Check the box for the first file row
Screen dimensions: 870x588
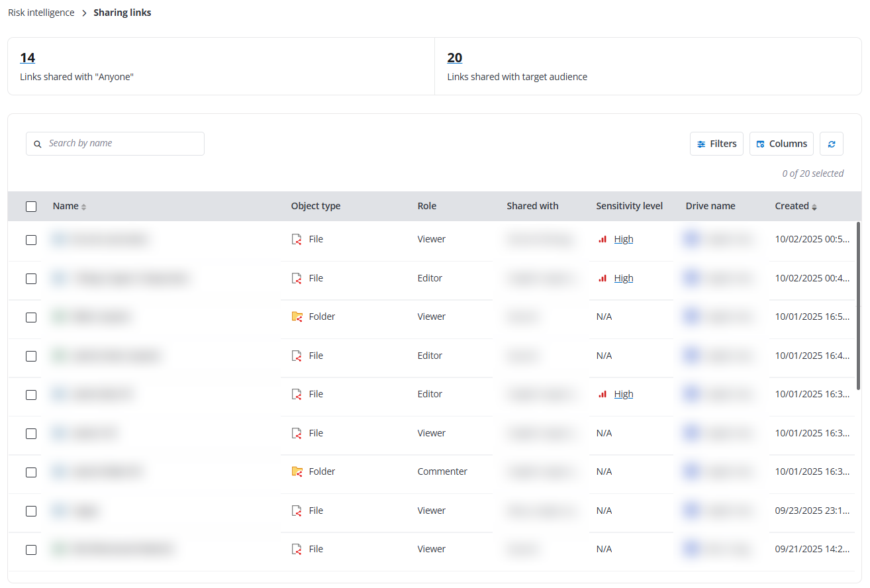tap(31, 240)
